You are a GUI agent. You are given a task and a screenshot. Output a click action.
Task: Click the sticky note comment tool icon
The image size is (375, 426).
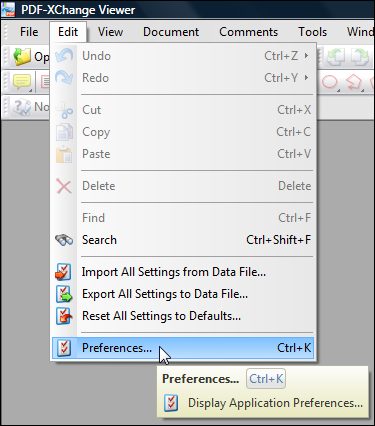pos(22,81)
